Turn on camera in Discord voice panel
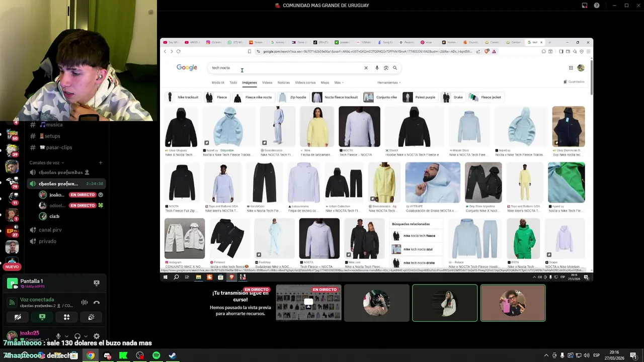The image size is (644, 362). pos(18,317)
